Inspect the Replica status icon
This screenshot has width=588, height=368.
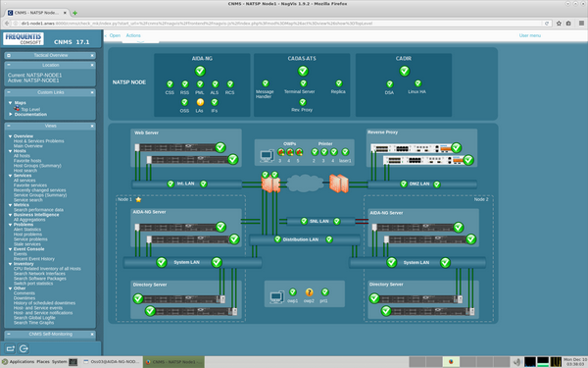(339, 83)
